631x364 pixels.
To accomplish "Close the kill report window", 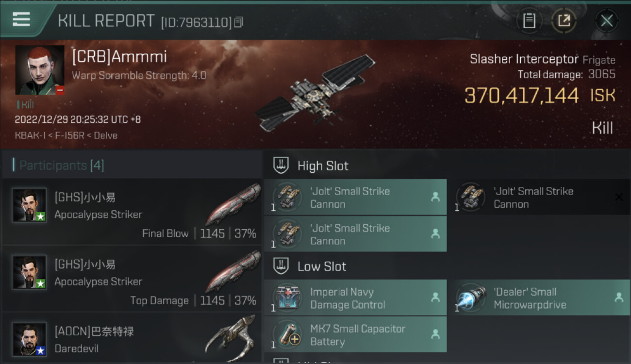I will coord(607,20).
